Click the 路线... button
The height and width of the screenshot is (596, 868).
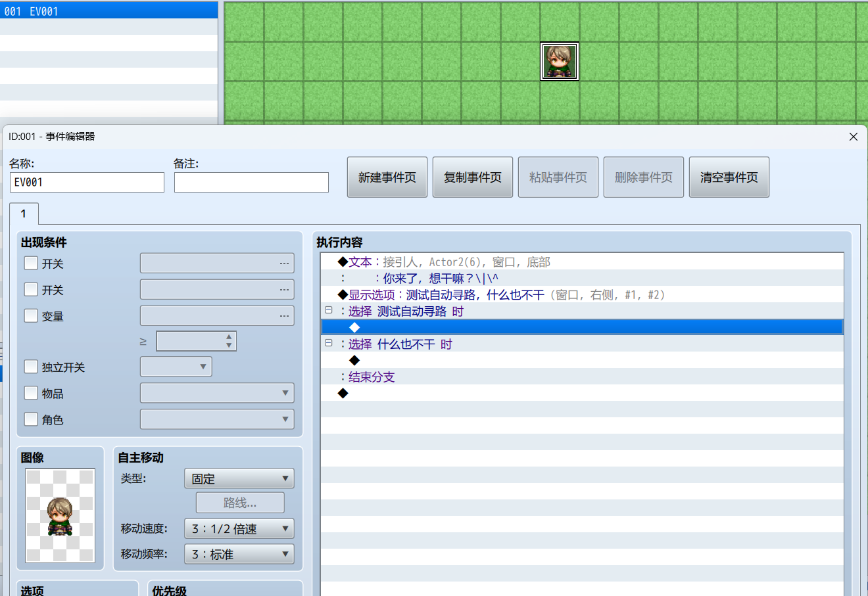240,503
